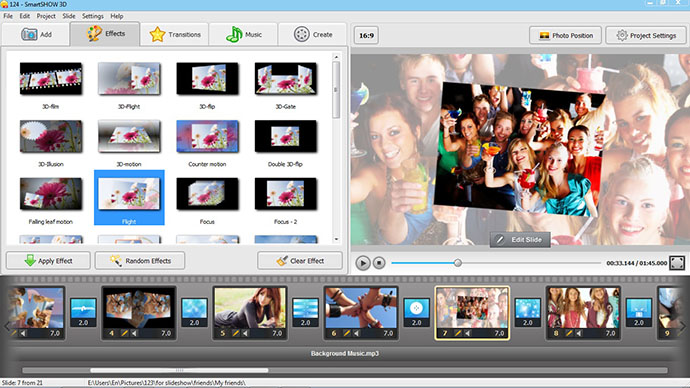Click the sound icon on slide 5
Image resolution: width=690 pixels, height=388 pixels.
click(x=246, y=333)
